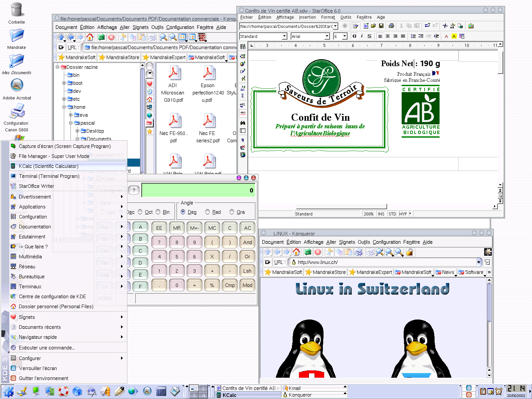This screenshot has width=532, height=399.
Task: Select the Gra angle radio button
Action: tap(232, 212)
